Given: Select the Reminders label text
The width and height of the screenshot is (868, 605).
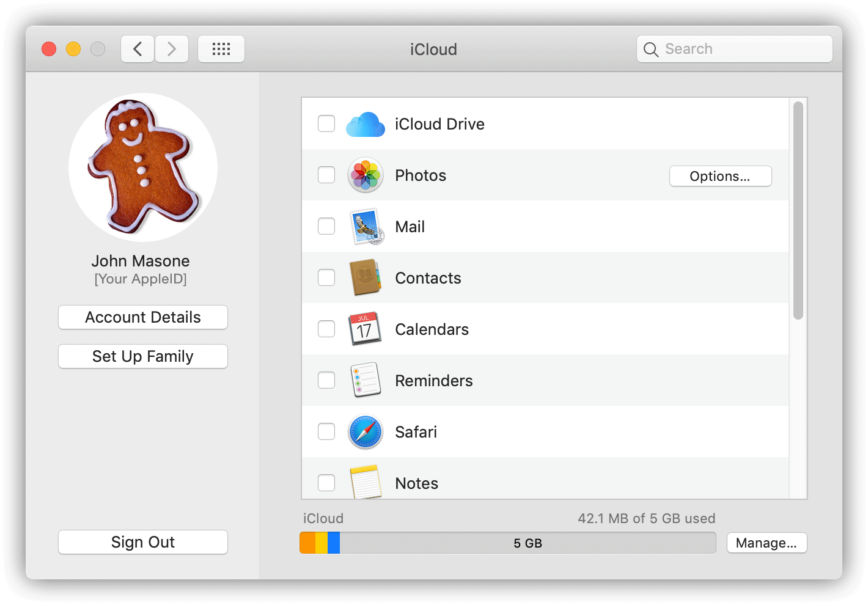Looking at the screenshot, I should 433,381.
